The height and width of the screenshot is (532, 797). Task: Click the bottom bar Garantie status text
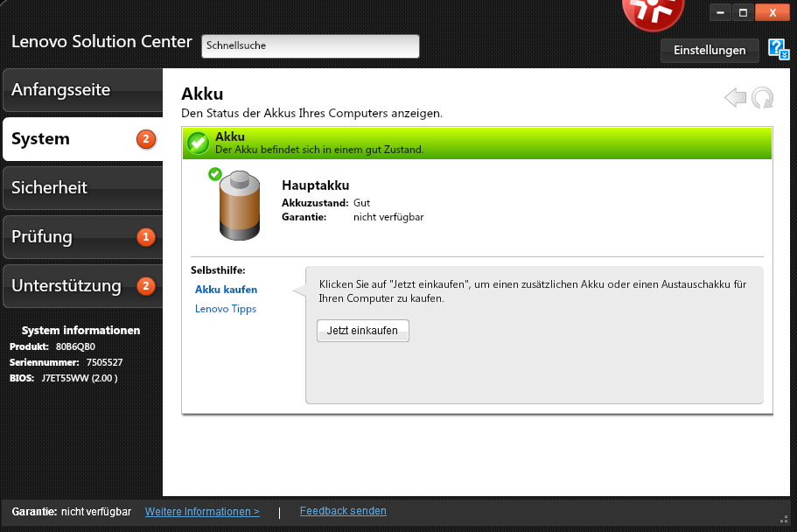[x=71, y=512]
